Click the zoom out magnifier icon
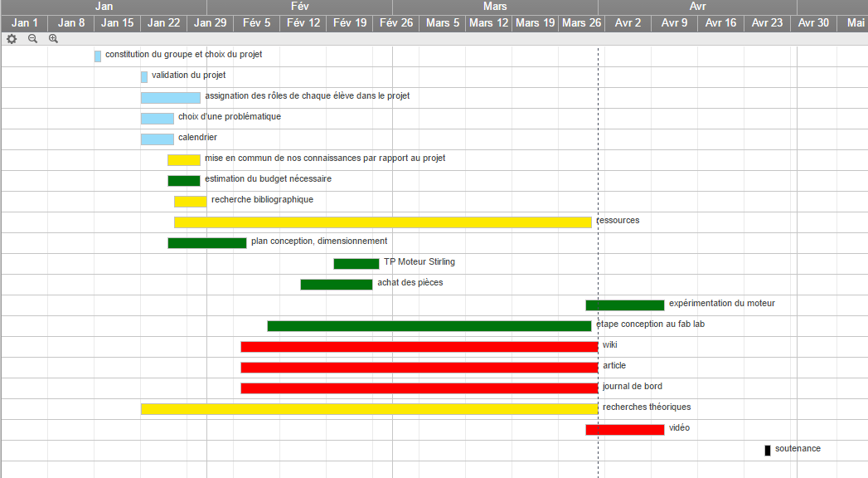 point(32,38)
